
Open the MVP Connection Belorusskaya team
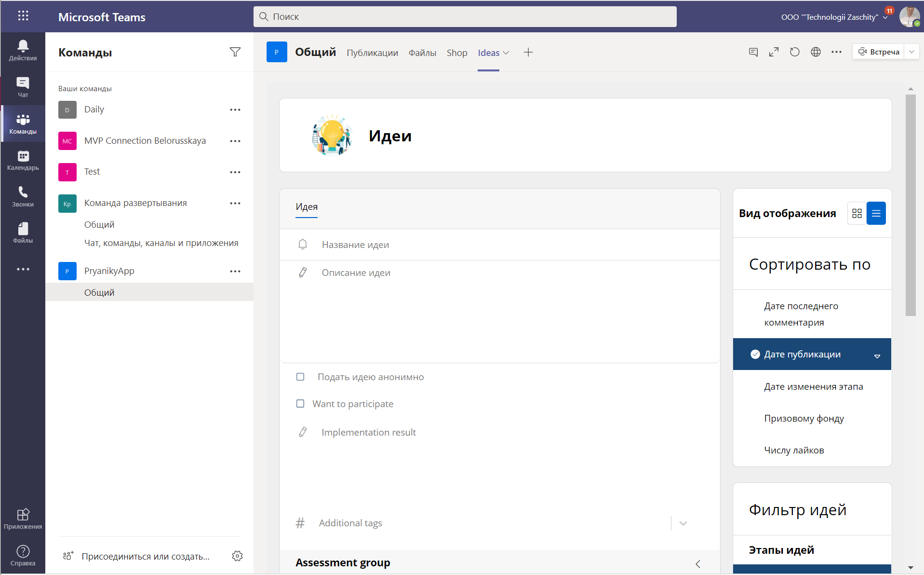point(145,141)
